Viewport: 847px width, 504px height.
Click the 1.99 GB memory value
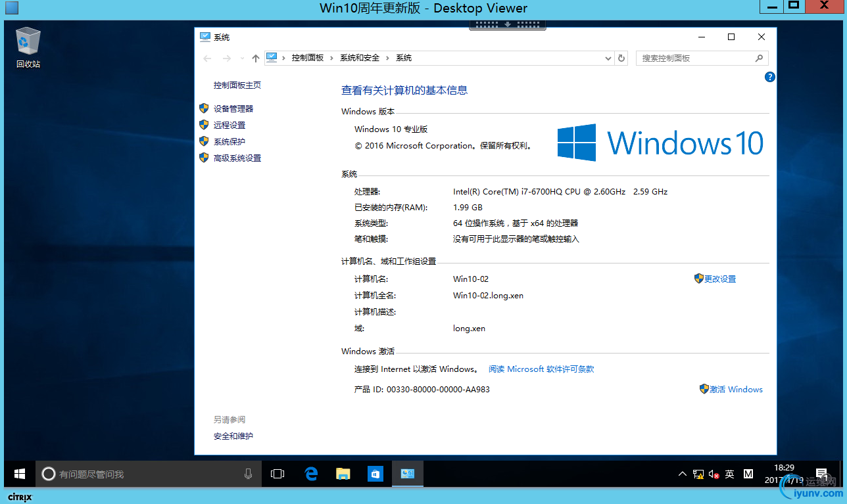pos(468,208)
